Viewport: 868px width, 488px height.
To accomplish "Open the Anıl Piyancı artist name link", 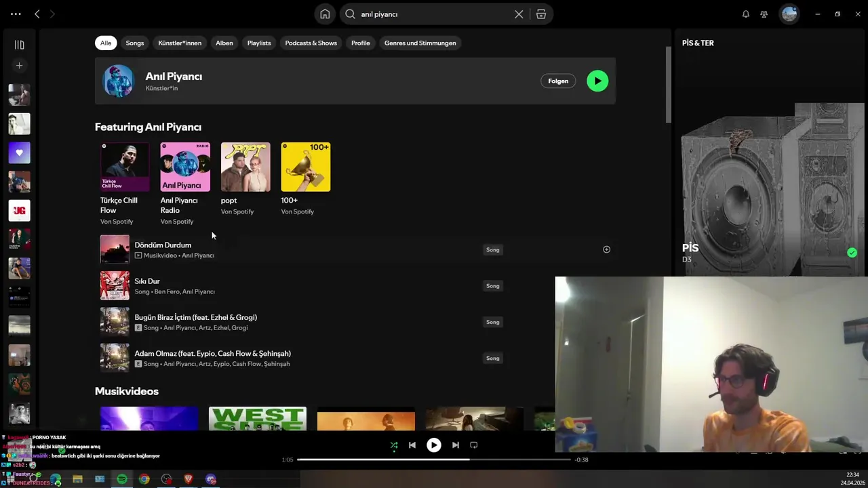I will point(174,77).
